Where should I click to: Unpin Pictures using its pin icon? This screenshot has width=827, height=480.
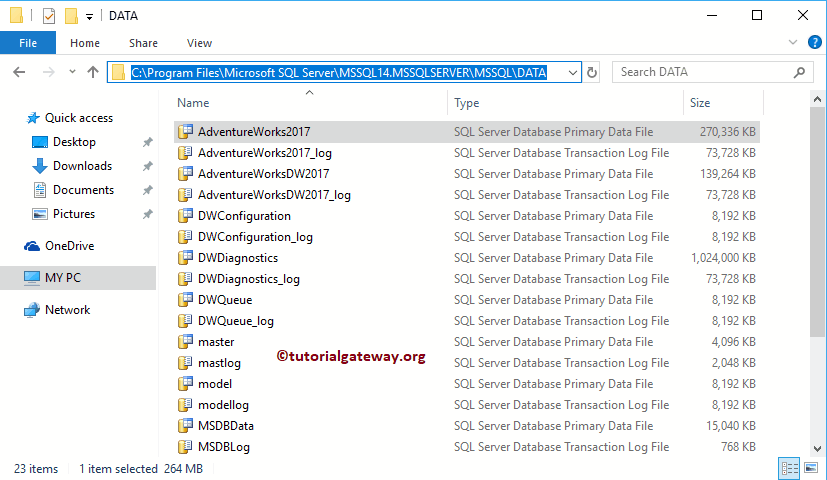click(x=148, y=214)
